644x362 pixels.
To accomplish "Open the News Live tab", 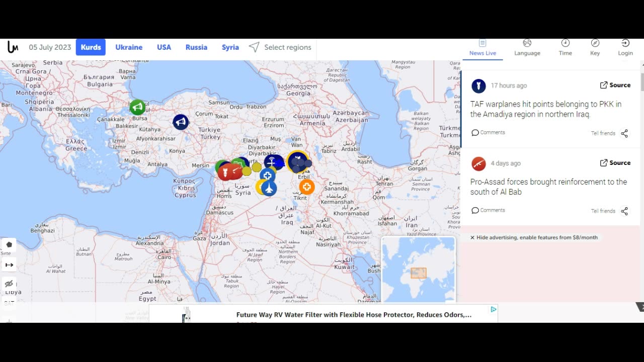I will click(482, 48).
